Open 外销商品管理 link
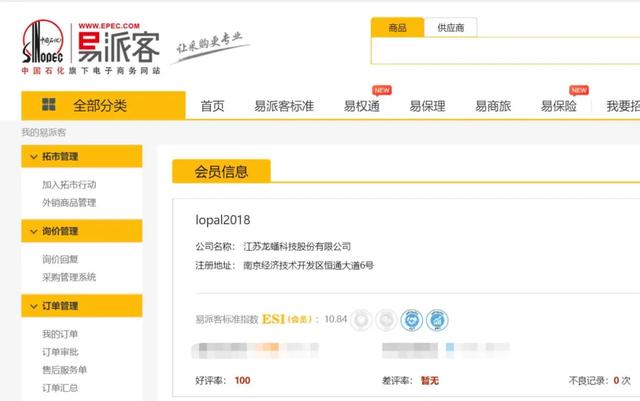Screen dimensions: 640x401 tap(69, 203)
